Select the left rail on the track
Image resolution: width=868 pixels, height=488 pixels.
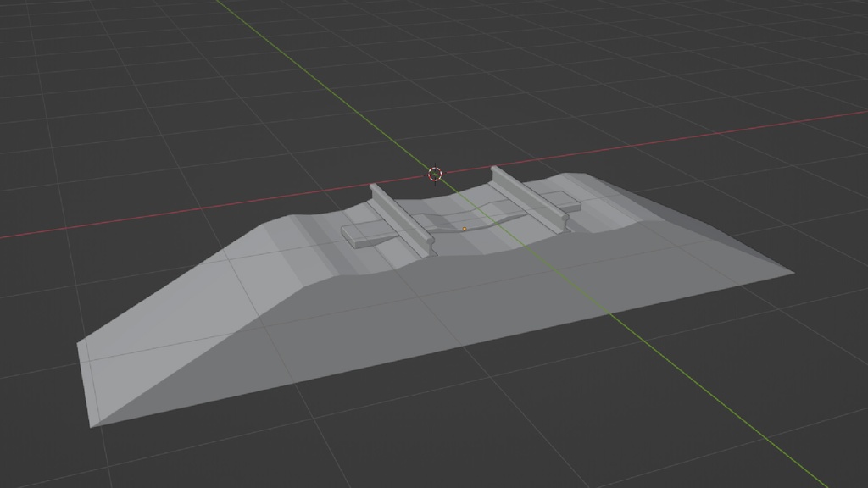[401, 219]
